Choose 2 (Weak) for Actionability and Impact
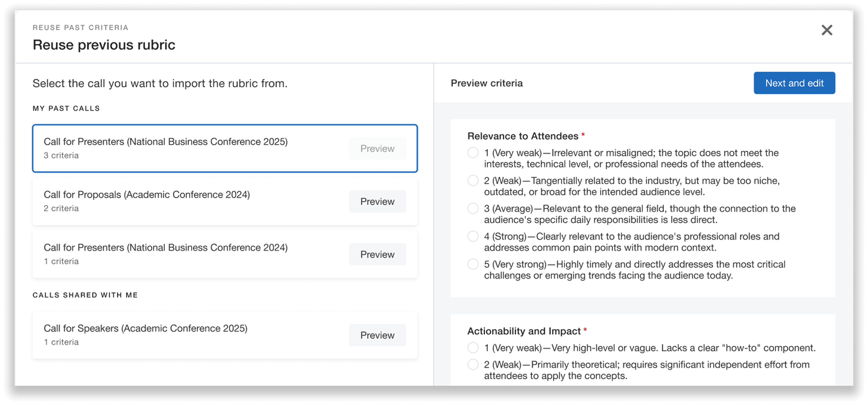Viewport: 868px width, 405px height. pyautogui.click(x=473, y=365)
